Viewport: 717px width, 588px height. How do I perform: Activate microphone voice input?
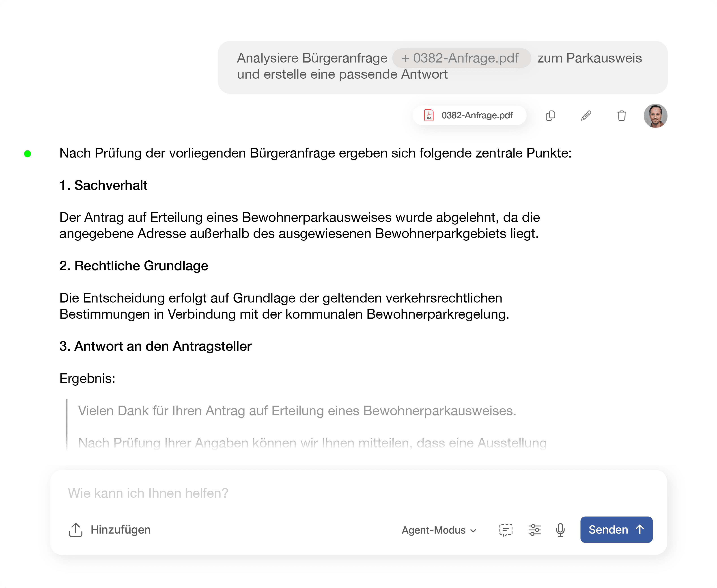[x=560, y=530]
